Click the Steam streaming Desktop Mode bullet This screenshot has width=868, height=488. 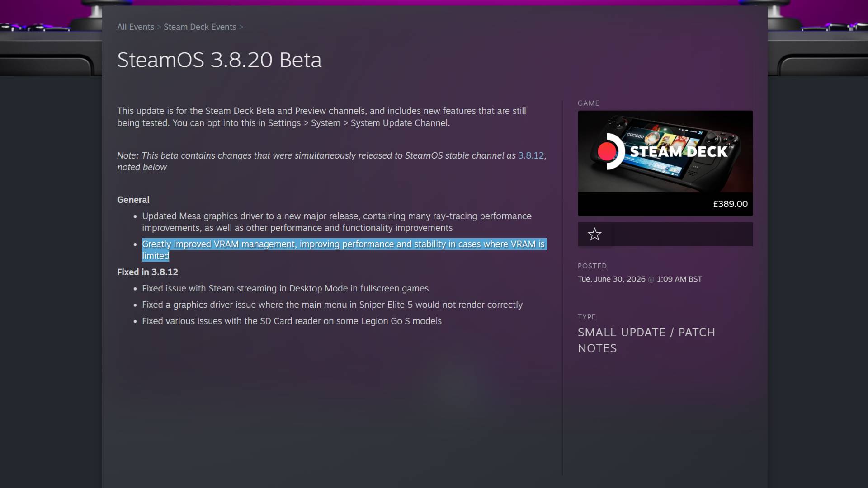(x=285, y=288)
